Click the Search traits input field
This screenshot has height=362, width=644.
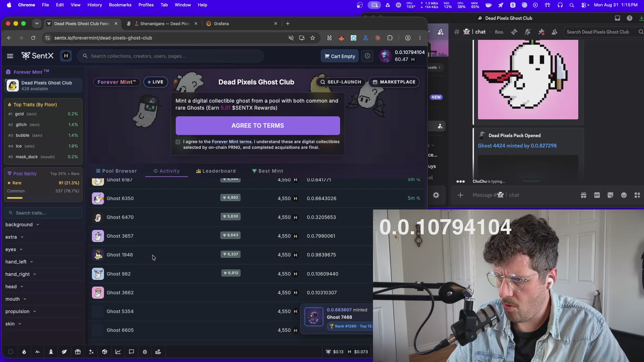tap(43, 213)
